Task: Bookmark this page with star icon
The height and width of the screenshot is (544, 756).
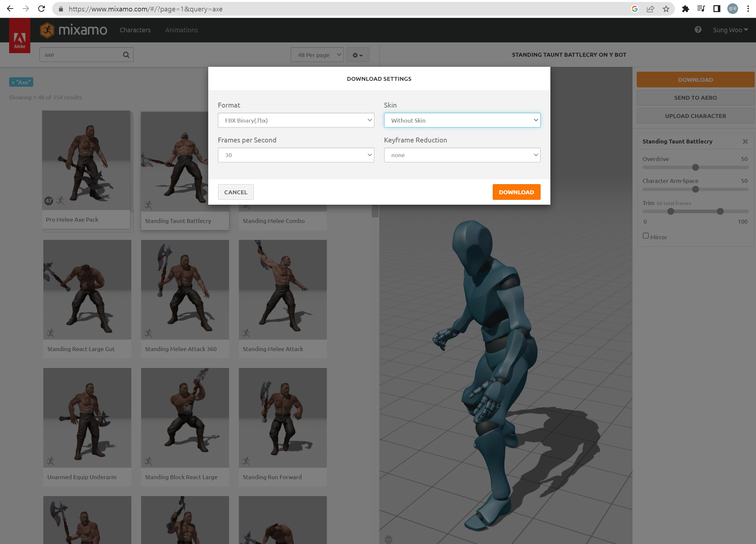Action: (x=666, y=9)
